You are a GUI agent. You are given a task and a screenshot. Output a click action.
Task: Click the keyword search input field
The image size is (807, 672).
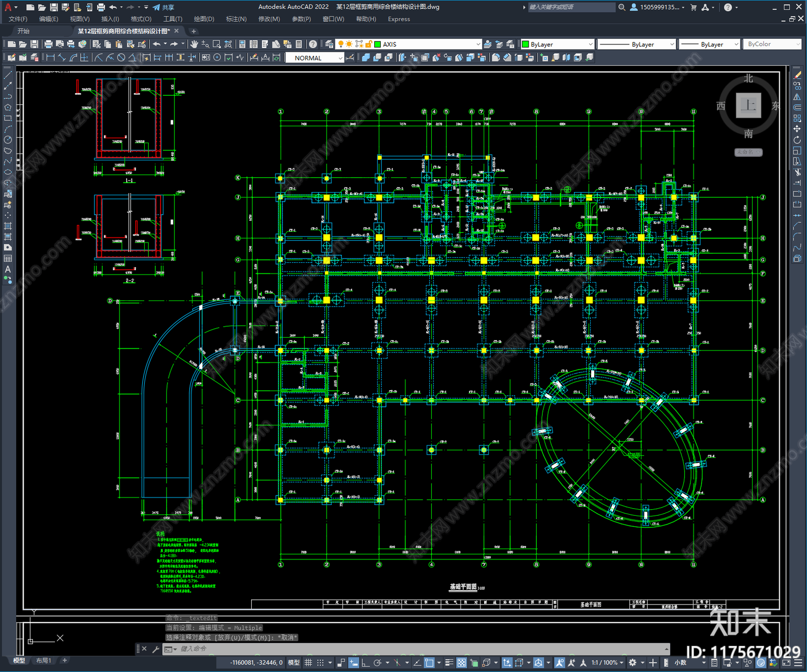(x=571, y=7)
